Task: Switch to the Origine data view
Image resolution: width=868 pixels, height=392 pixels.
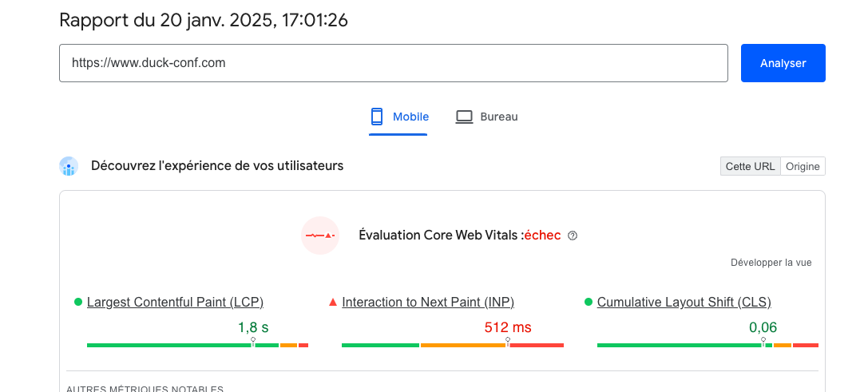Action: tap(803, 166)
